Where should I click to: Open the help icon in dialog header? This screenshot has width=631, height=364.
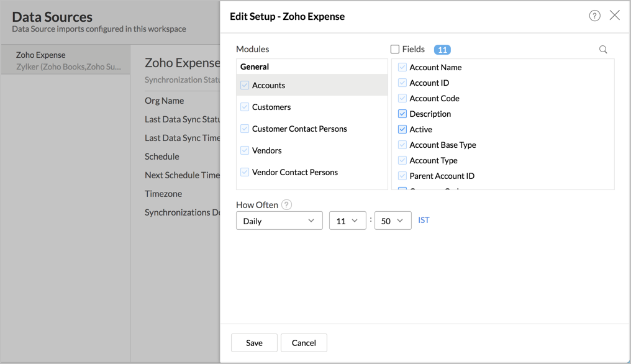[x=594, y=16]
